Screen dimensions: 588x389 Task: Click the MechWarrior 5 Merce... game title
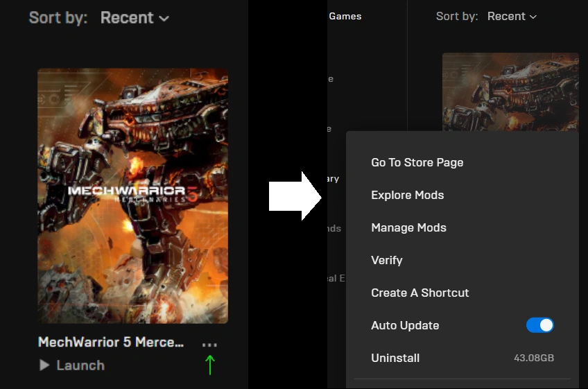[x=111, y=342]
